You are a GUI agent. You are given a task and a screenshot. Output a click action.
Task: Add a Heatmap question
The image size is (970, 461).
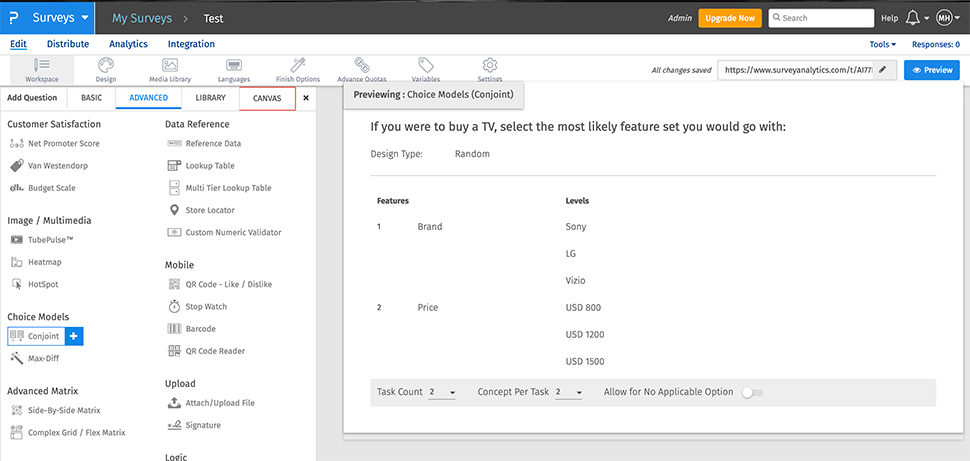point(36,262)
